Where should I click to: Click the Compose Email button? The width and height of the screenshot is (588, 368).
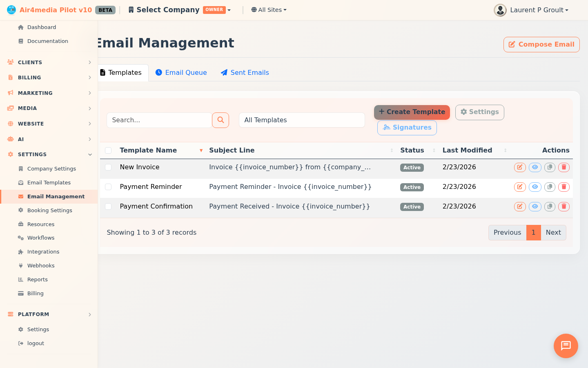click(x=541, y=44)
